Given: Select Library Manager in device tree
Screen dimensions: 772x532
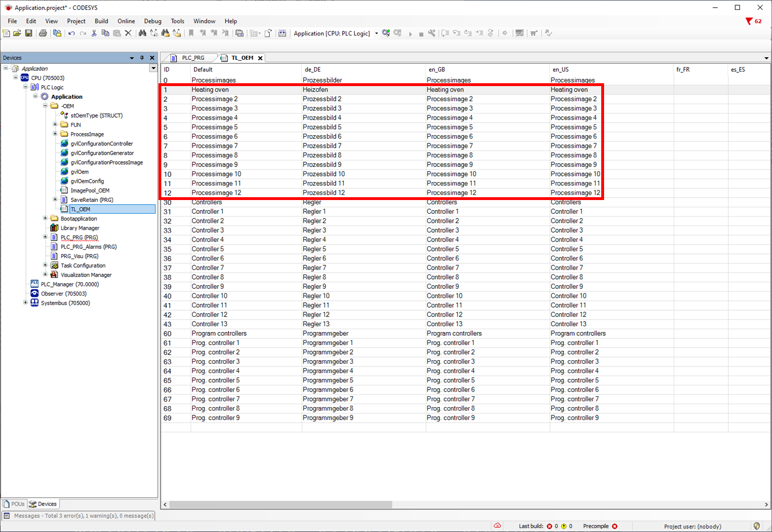Looking at the screenshot, I should click(79, 228).
